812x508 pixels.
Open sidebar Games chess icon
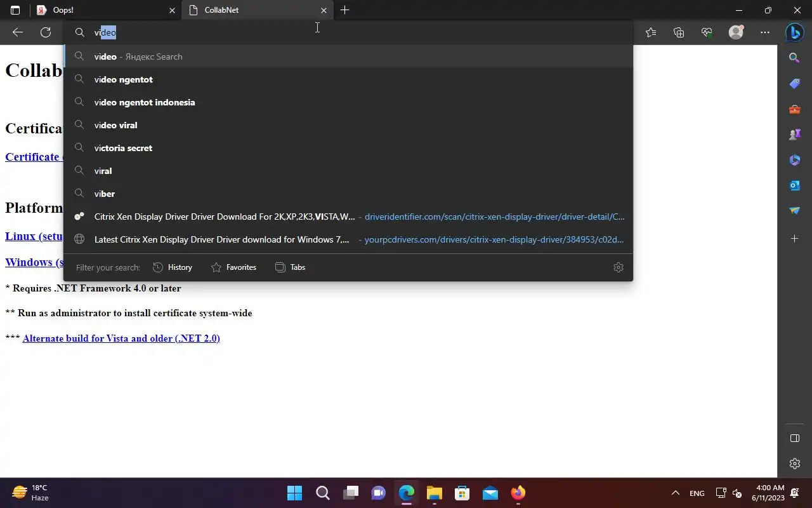pyautogui.click(x=794, y=135)
